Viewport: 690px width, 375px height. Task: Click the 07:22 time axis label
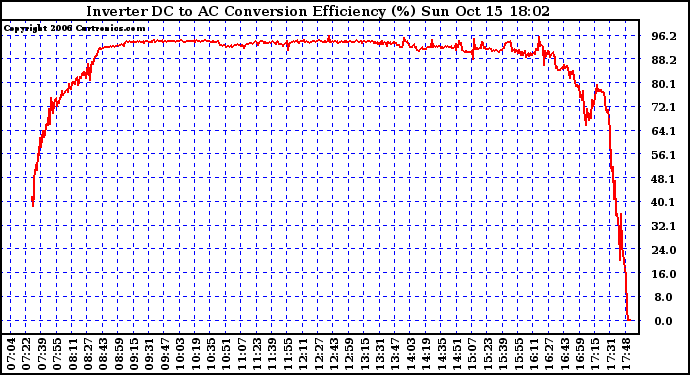[26, 354]
